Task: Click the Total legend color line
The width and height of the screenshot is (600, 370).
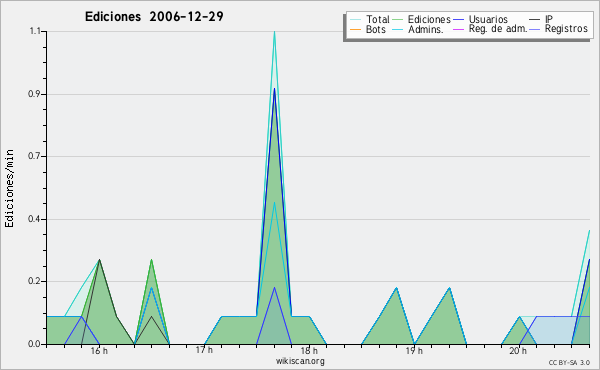Action: (x=355, y=20)
